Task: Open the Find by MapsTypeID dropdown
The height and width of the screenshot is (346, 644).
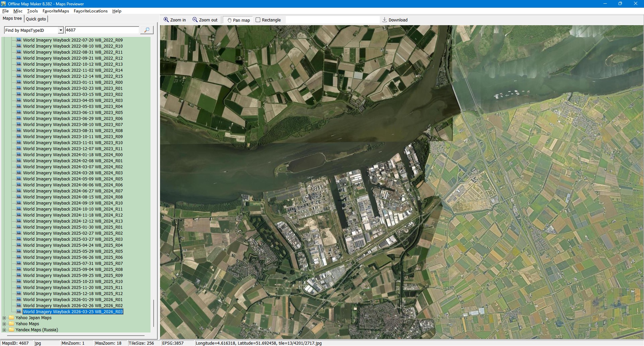Action: point(61,31)
